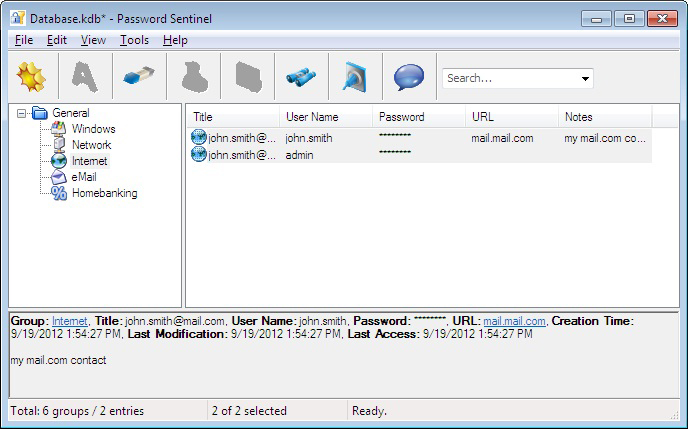Image resolution: width=688 pixels, height=429 pixels.
Task: Open the mail.mail.com link in details pane
Action: pos(514,321)
